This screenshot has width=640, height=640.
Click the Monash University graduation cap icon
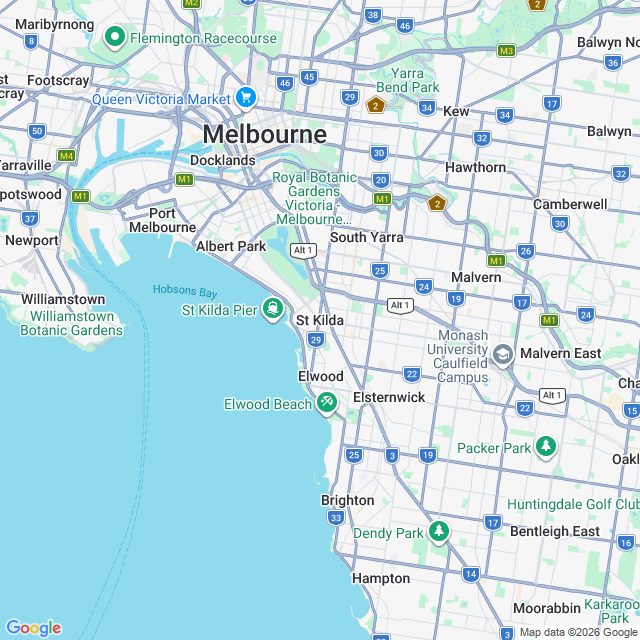503,354
